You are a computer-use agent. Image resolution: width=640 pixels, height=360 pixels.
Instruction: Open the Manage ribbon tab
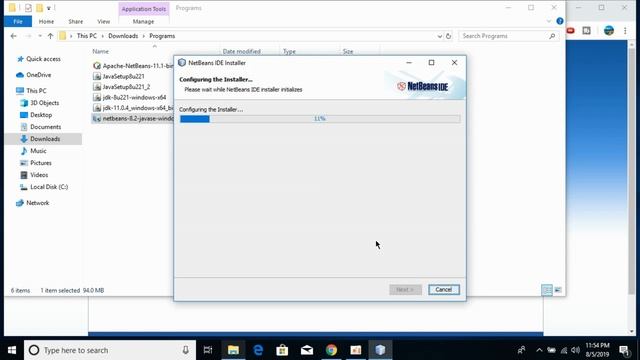143,22
